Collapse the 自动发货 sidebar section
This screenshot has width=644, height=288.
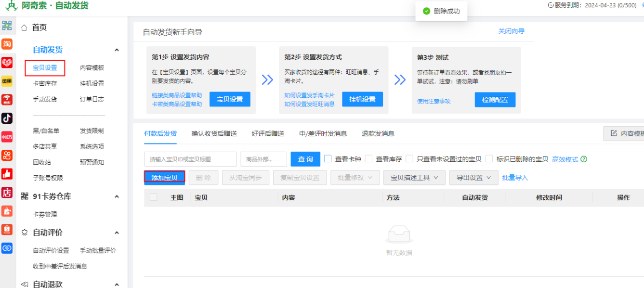coord(117,50)
